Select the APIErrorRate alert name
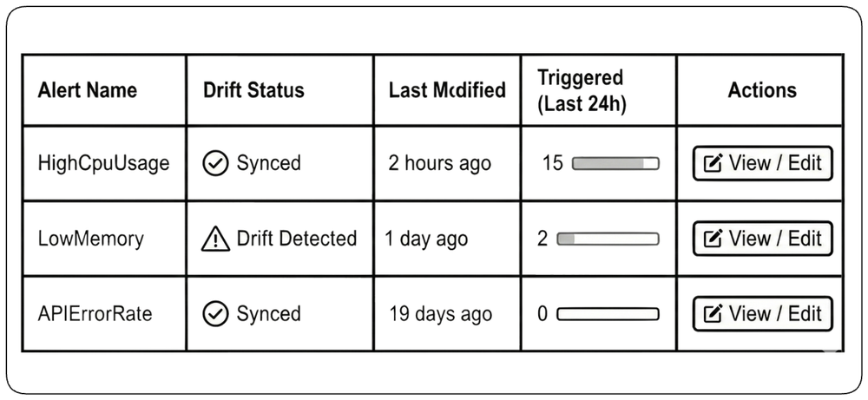868x400 pixels. click(x=95, y=314)
